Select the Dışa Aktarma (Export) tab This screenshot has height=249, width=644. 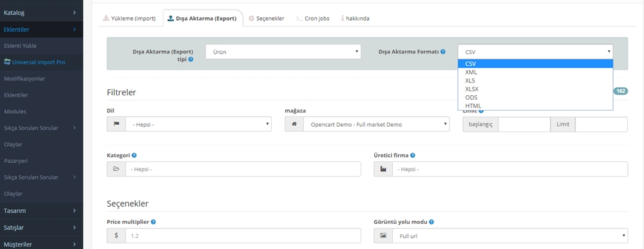(202, 19)
